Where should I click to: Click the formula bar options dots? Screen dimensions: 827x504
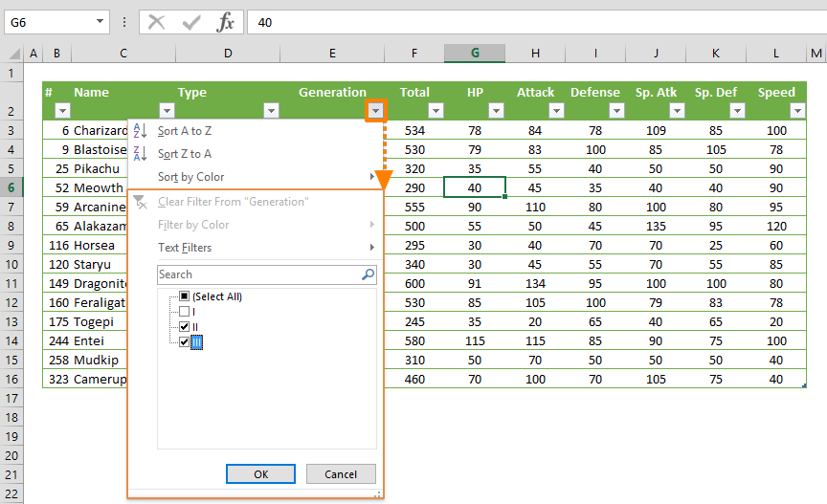pyautogui.click(x=123, y=22)
